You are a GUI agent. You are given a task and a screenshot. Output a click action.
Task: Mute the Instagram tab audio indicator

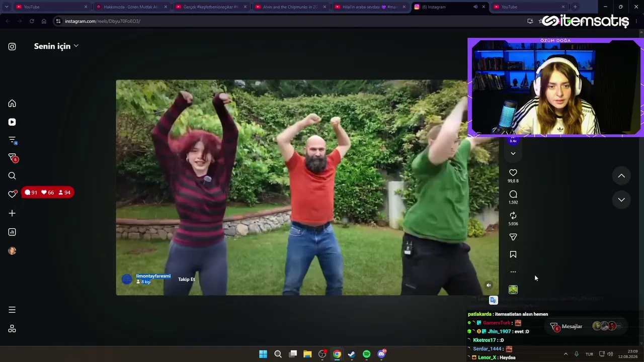(475, 7)
